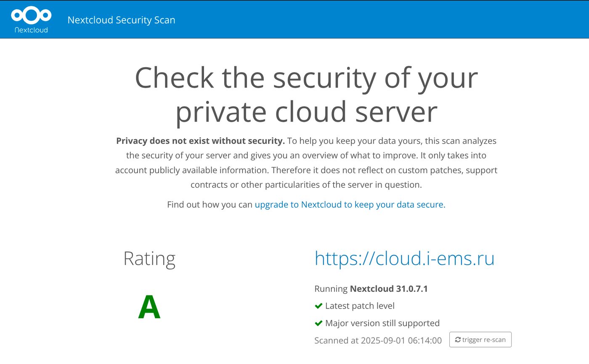Click the green checkmark beside Latest patch level

(318, 306)
